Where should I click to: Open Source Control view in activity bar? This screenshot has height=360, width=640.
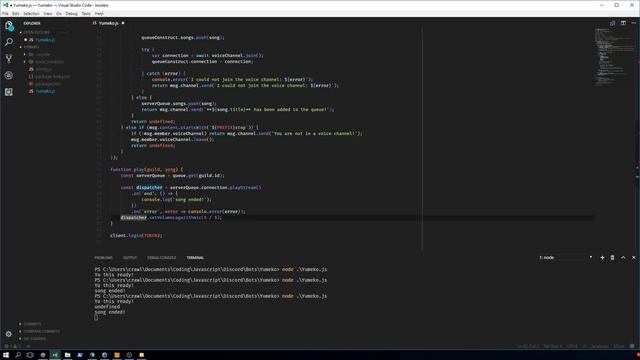click(9, 58)
